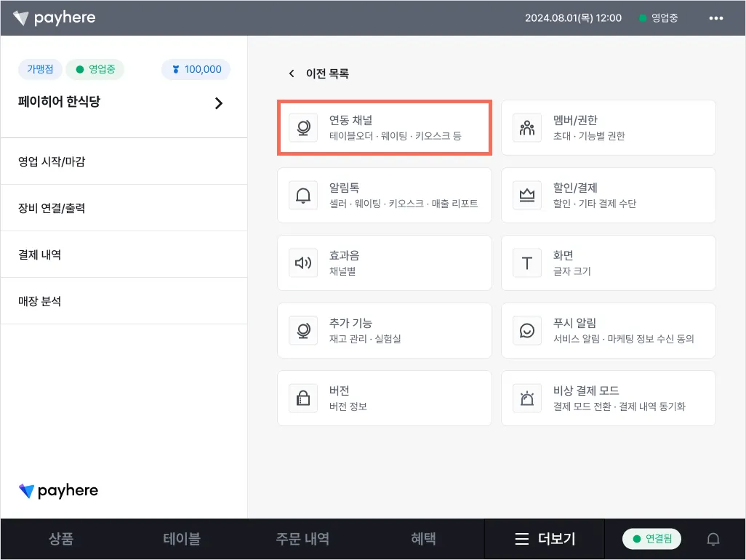Click the siren icon on 비상 결제 모드 card

pyautogui.click(x=527, y=399)
